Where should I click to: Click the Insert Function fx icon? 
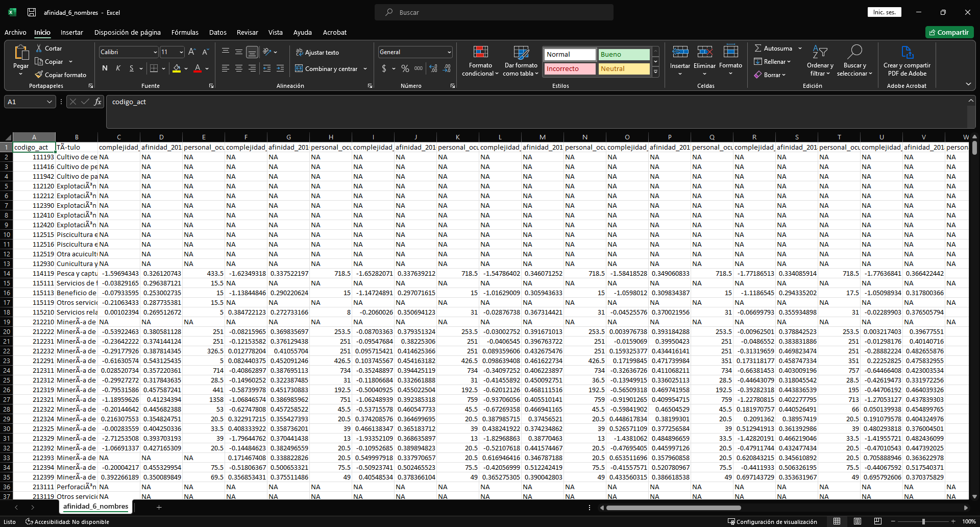[97, 102]
